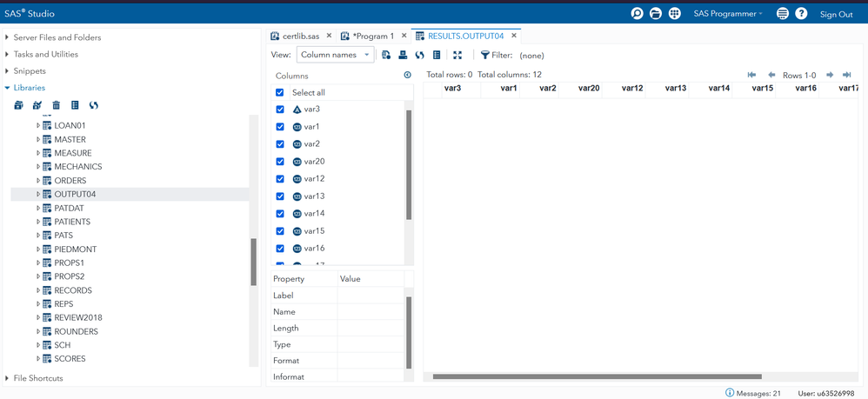The image size is (868, 399).
Task: Click the Filter funnel icon
Action: click(x=485, y=56)
